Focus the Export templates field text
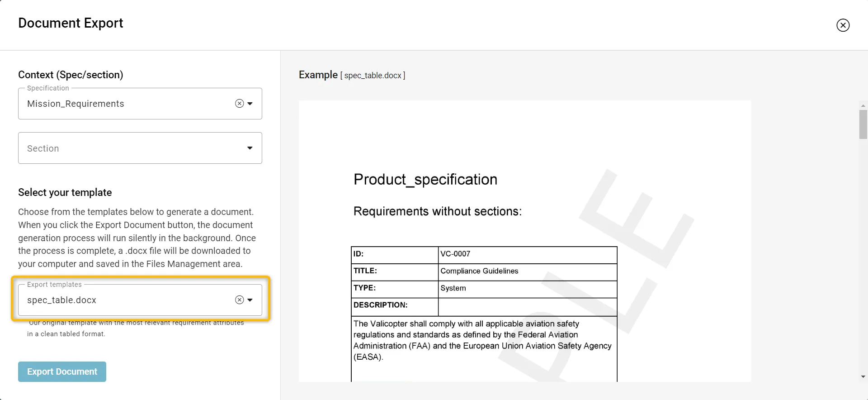The width and height of the screenshot is (868, 400). point(127,300)
